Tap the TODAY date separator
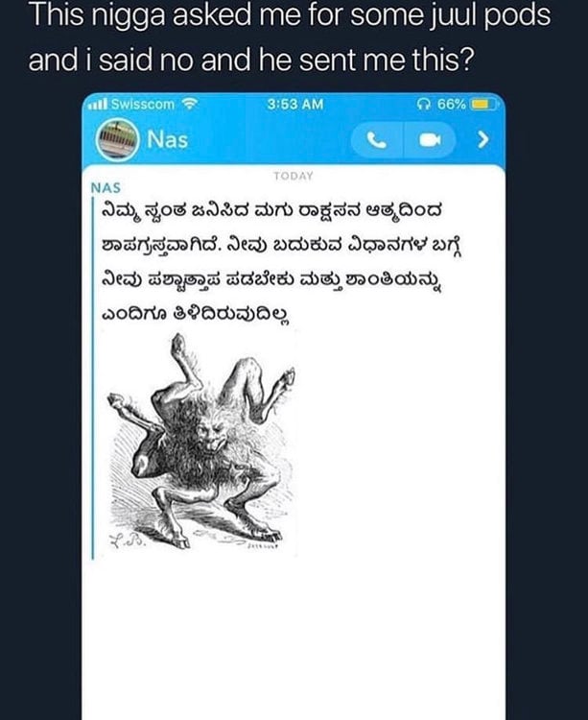588x720 pixels. (294, 177)
